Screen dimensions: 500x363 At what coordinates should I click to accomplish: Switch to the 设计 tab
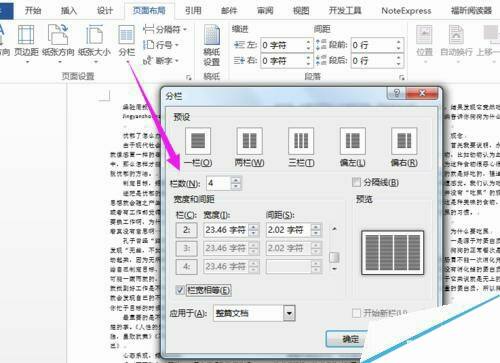(x=105, y=11)
